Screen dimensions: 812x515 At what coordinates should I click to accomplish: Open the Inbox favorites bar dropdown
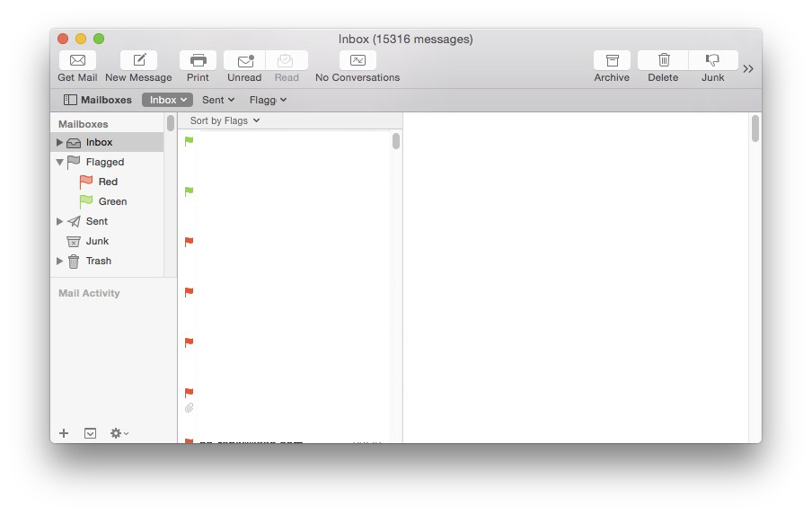point(167,100)
